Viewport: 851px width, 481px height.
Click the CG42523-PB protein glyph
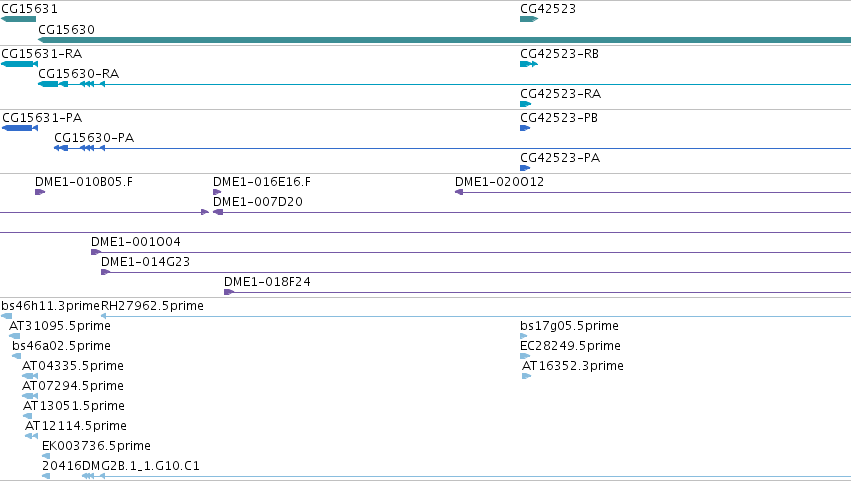[525, 128]
